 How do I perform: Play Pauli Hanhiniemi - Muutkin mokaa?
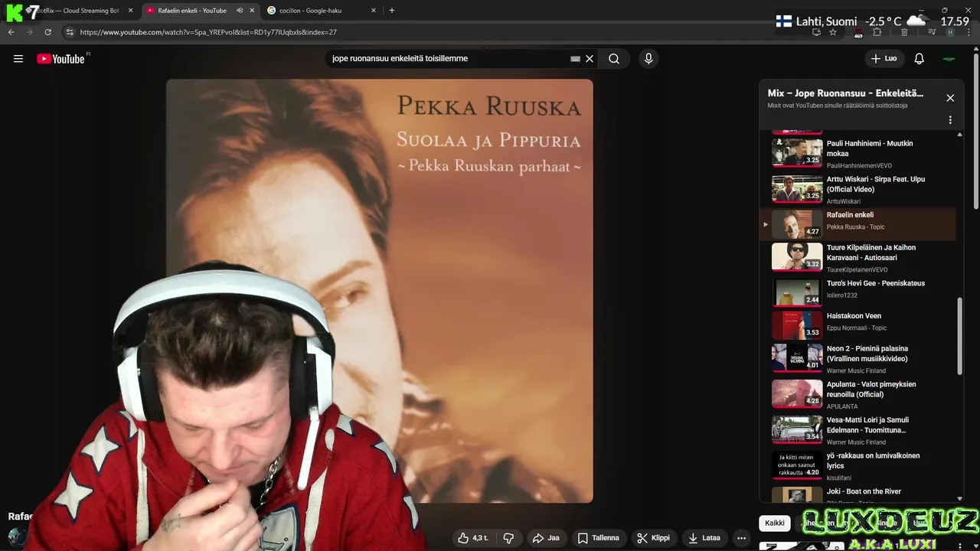point(857,153)
